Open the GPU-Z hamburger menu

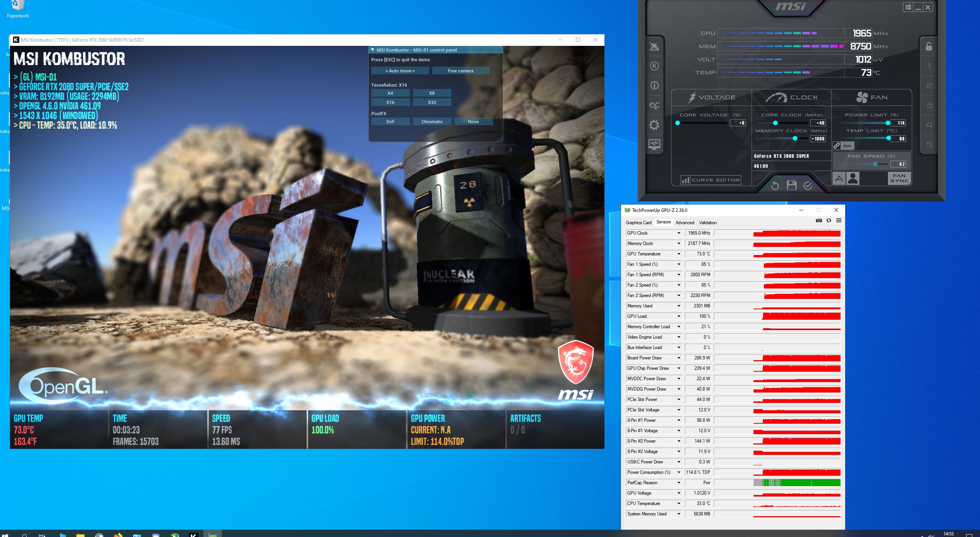[x=839, y=220]
